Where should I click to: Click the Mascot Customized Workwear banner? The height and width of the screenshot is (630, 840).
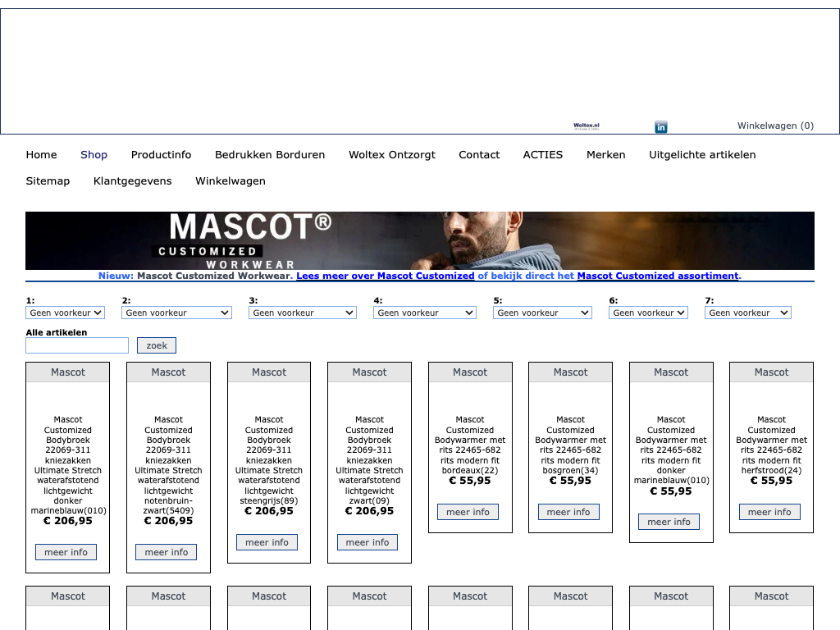[x=419, y=240]
